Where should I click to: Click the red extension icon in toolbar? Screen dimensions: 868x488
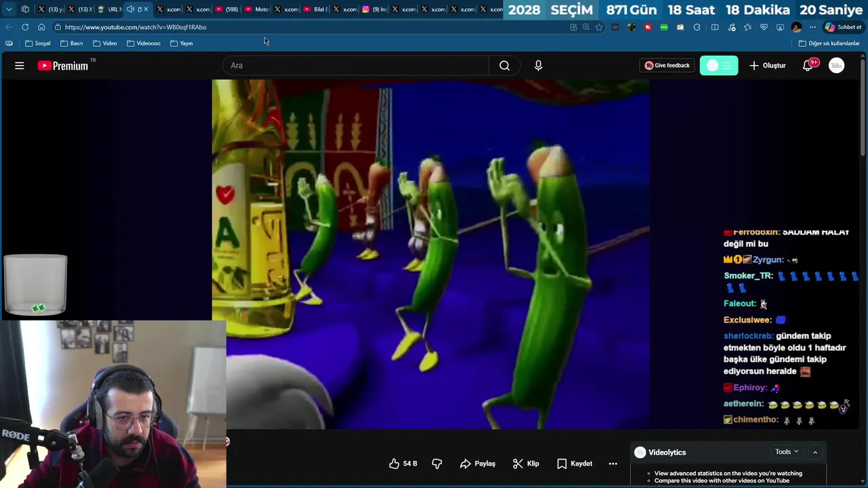(648, 27)
